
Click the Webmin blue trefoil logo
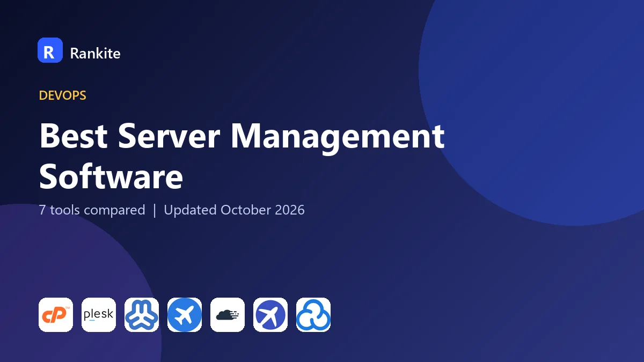142,315
